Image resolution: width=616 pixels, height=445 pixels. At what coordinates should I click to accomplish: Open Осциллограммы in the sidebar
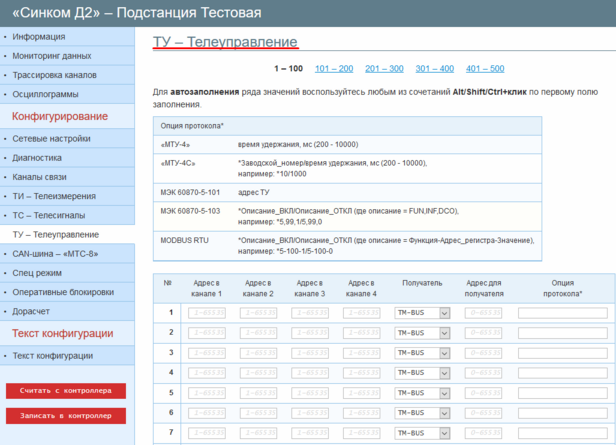46,94
